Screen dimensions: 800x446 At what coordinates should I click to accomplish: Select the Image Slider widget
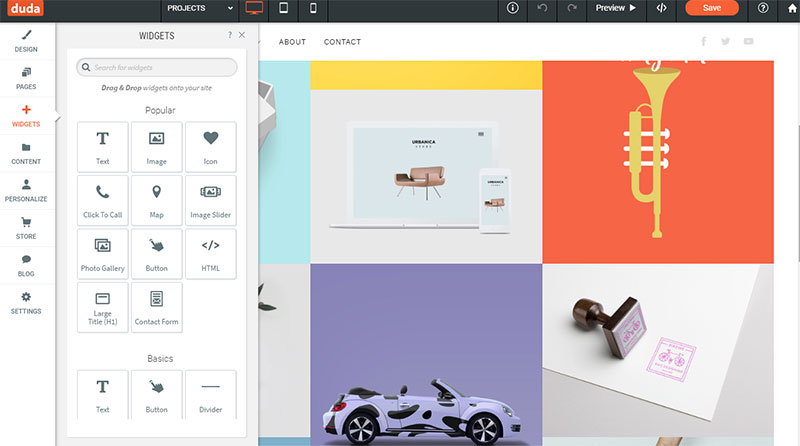tap(211, 201)
